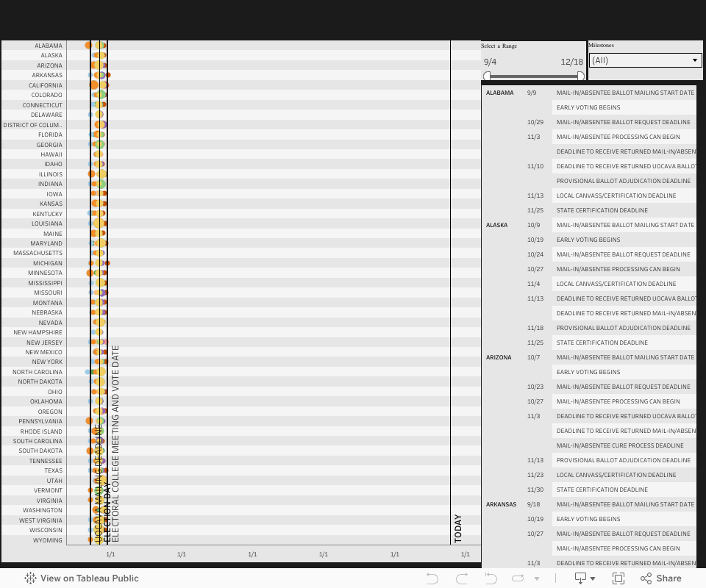Viewport: 706px width, 588px height.
Task: Click the Share icon
Action: click(646, 578)
